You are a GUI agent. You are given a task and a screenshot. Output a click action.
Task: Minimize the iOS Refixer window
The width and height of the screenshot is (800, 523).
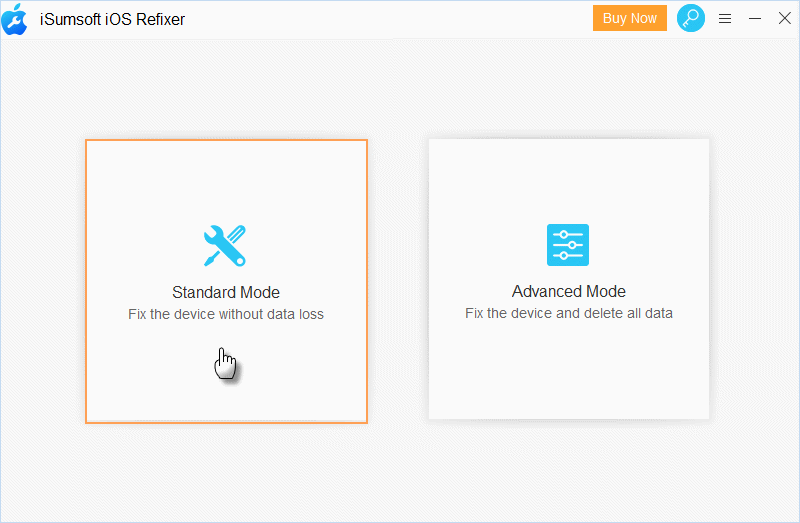(x=755, y=18)
